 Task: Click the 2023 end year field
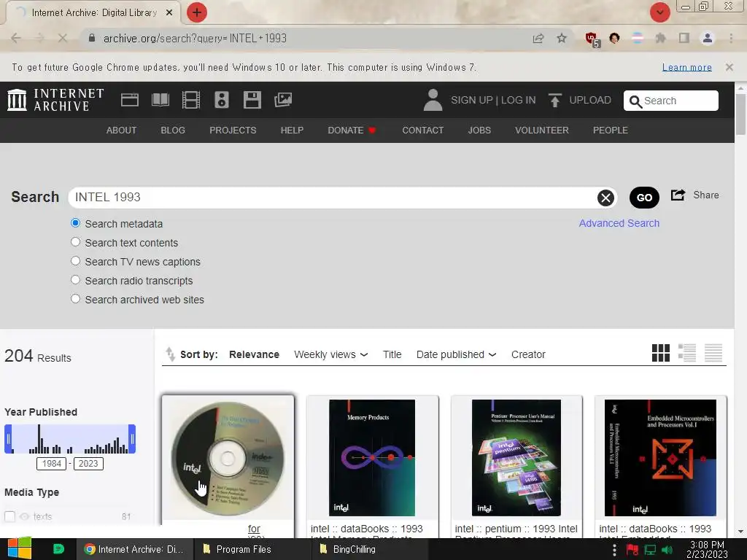[x=88, y=463]
